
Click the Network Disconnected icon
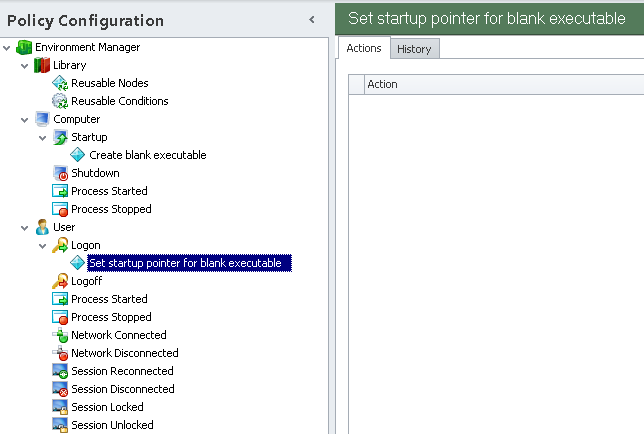pos(60,353)
